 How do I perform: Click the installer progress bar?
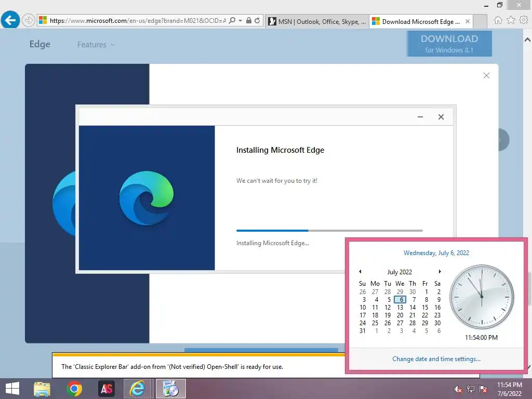click(329, 231)
